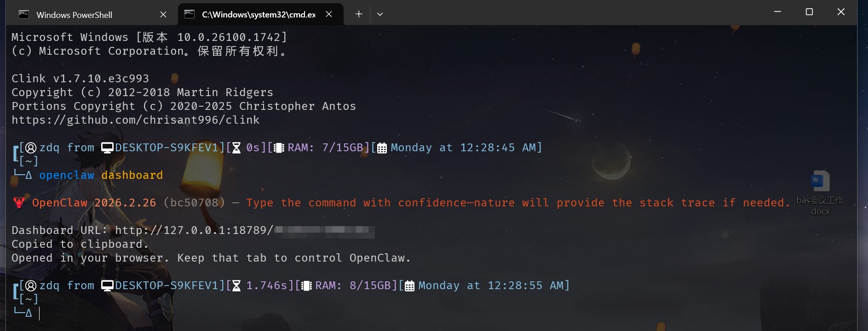The height and width of the screenshot is (331, 868).
Task: Click 'RAM: 8/15GB' text
Action: click(353, 285)
